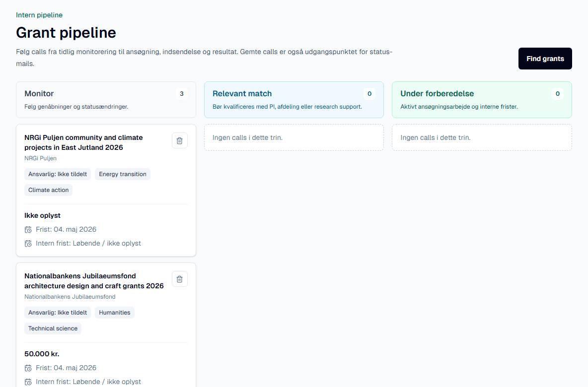Click Følg genåbninger og statusændringer description
The width and height of the screenshot is (588, 387).
pos(76,107)
